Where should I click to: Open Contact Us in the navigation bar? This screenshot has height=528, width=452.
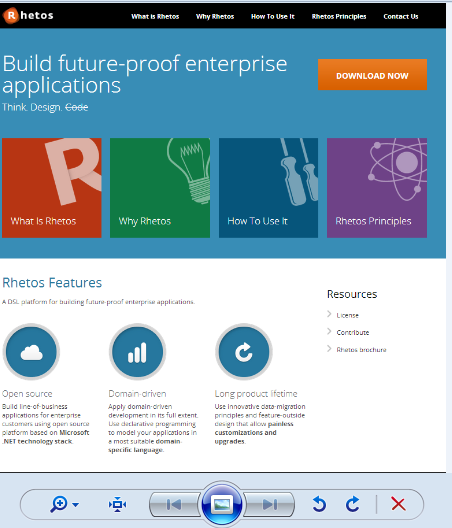pos(400,16)
